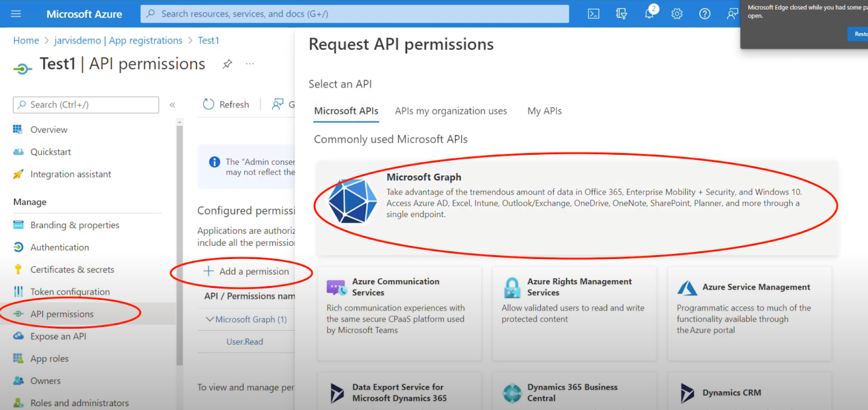Click the Branding & properties icon
The width and height of the screenshot is (868, 410).
click(x=18, y=225)
